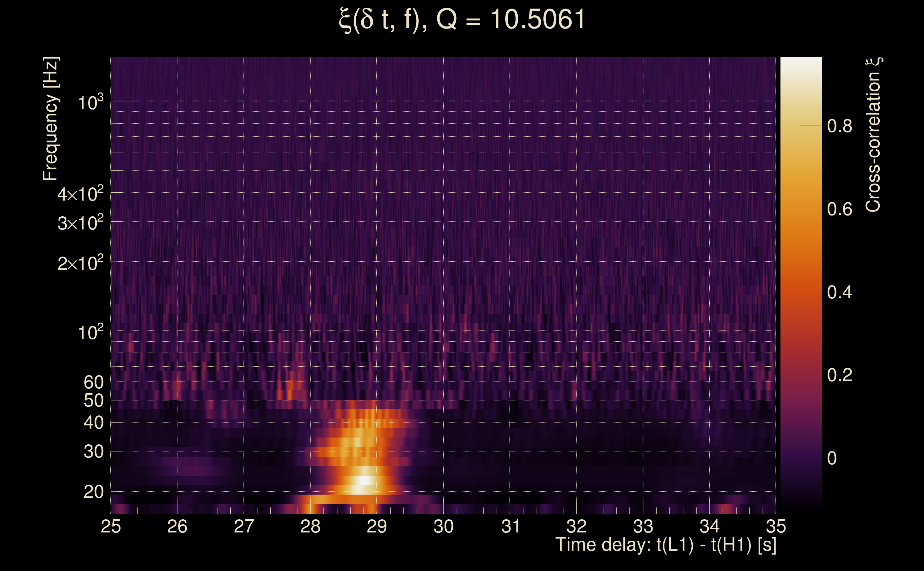Image resolution: width=924 pixels, height=571 pixels.
Task: Click the 0 colorbar tick label
Action: (x=832, y=458)
